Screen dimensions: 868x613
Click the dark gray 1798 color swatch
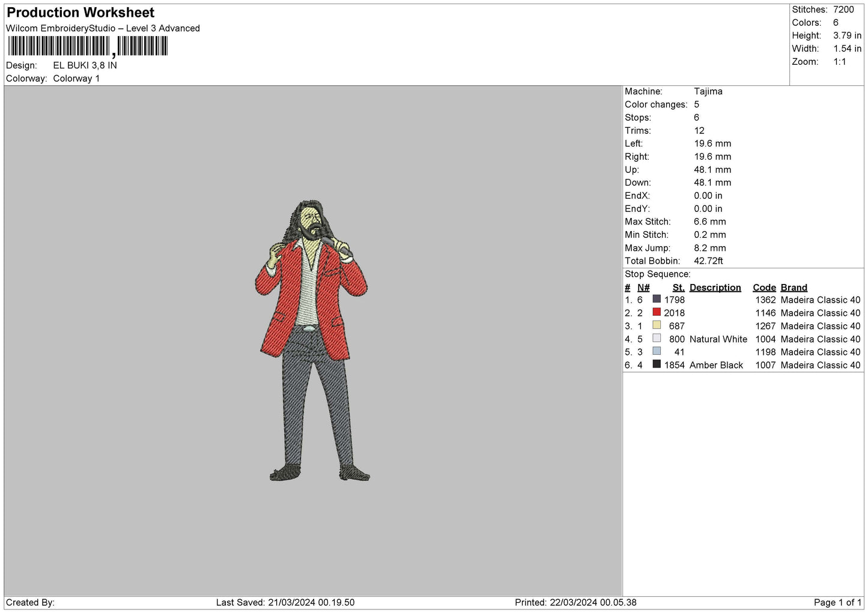657,299
